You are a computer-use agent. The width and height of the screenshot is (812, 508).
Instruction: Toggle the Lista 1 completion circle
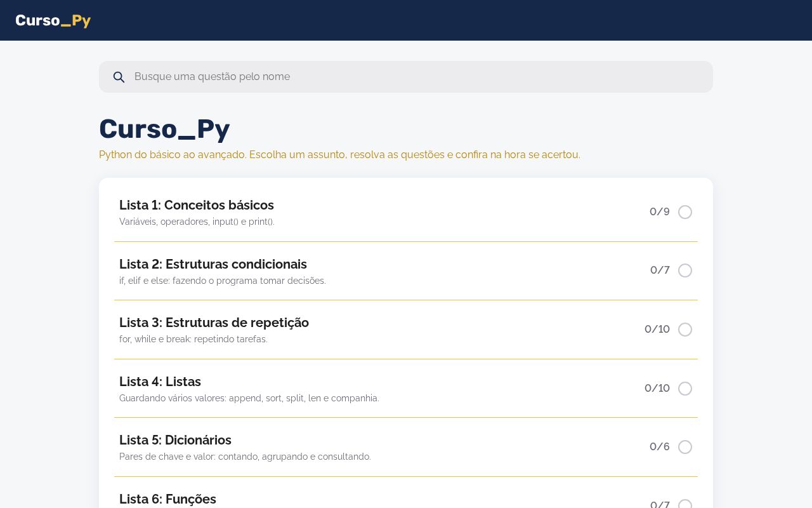click(685, 212)
